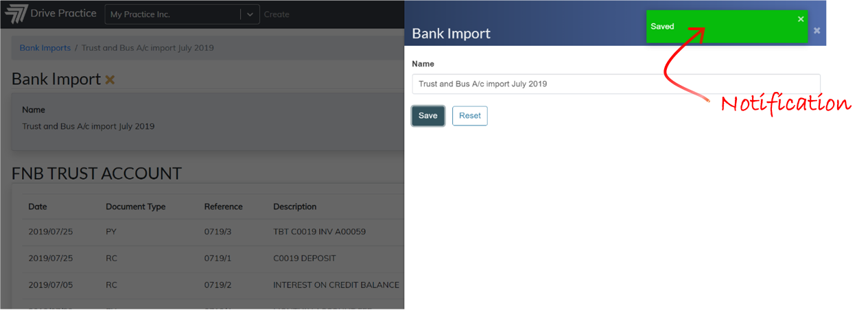Click the Reset button

470,116
